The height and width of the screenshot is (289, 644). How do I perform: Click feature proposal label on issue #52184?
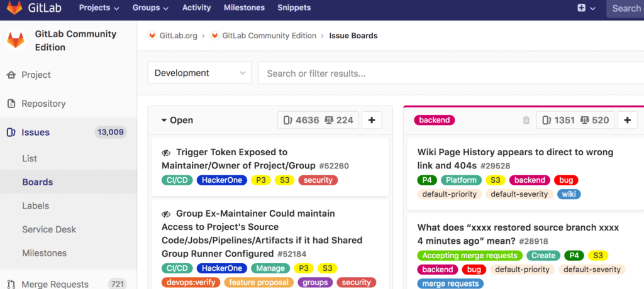tap(258, 283)
